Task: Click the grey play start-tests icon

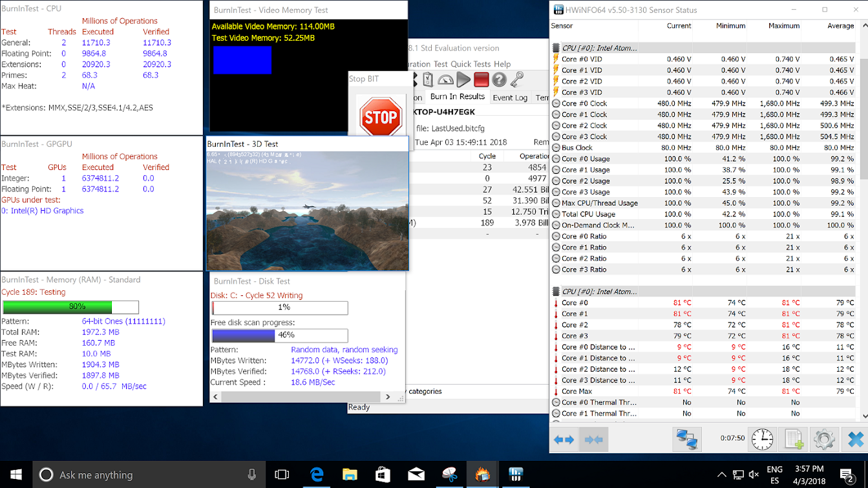Action: (463, 80)
